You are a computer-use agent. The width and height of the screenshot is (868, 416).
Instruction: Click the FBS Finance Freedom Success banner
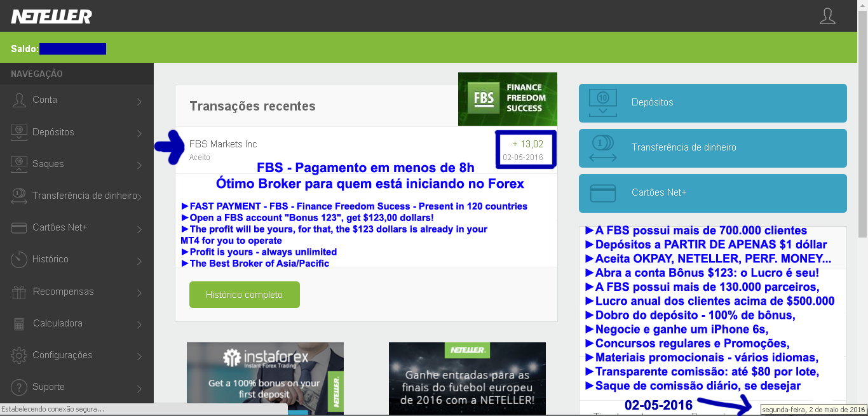click(x=508, y=99)
